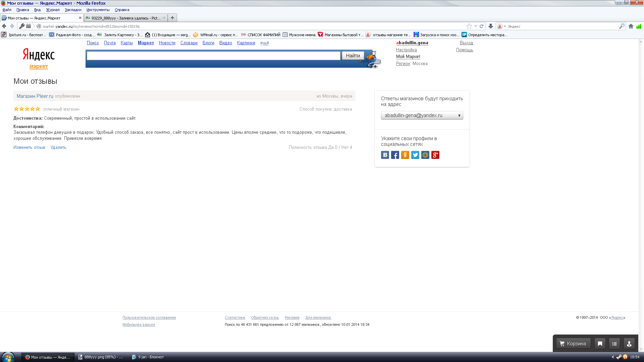Open bookmark 'Радикал-Фото - созд...'
Screen dimensions: 644x362
[x=72, y=35]
